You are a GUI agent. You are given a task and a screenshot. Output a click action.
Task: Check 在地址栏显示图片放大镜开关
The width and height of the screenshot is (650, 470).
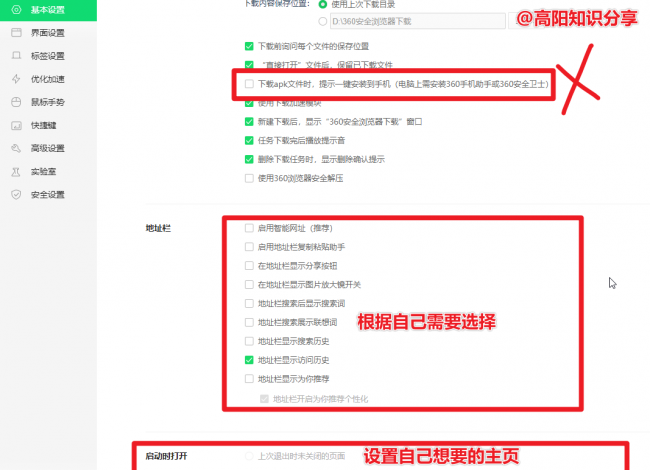point(249,285)
